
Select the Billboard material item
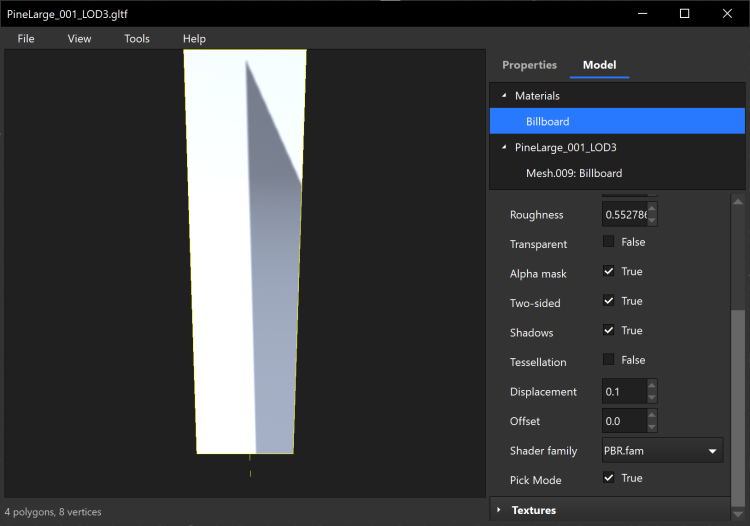coord(548,122)
